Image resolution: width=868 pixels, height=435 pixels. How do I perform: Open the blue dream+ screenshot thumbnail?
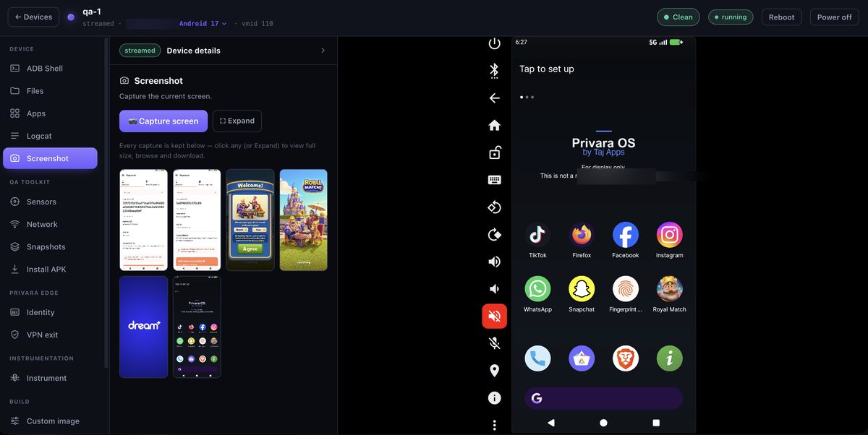(143, 327)
